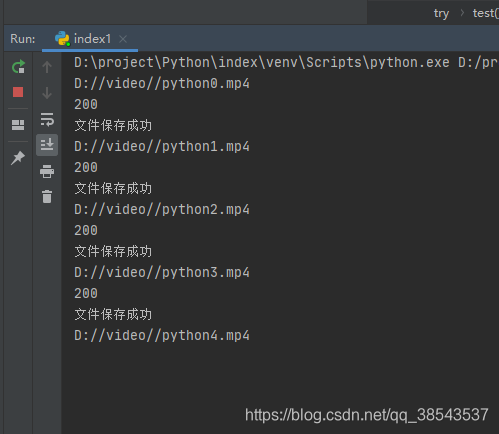Jump up the stack trace
Image resolution: width=499 pixels, height=434 pixels.
coord(47,67)
